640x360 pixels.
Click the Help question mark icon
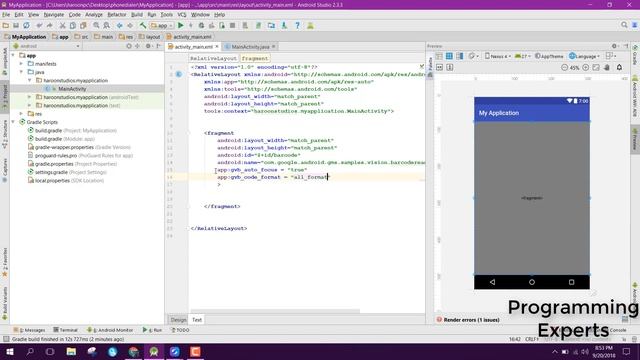click(x=298, y=25)
